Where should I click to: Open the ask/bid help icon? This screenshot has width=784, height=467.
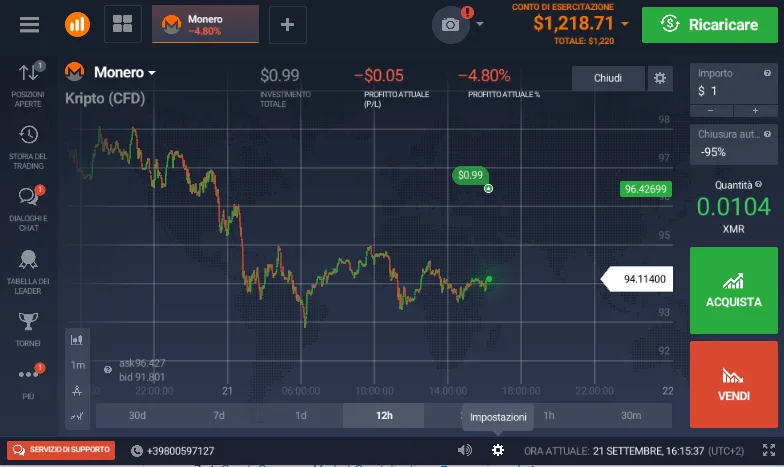click(108, 370)
